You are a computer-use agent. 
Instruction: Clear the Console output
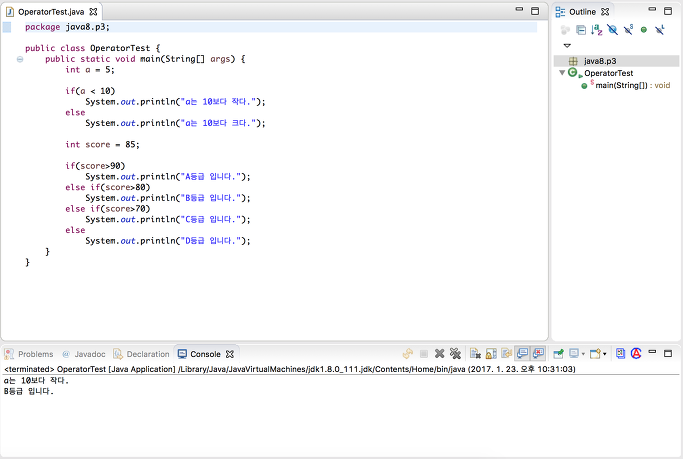pyautogui.click(x=475, y=354)
